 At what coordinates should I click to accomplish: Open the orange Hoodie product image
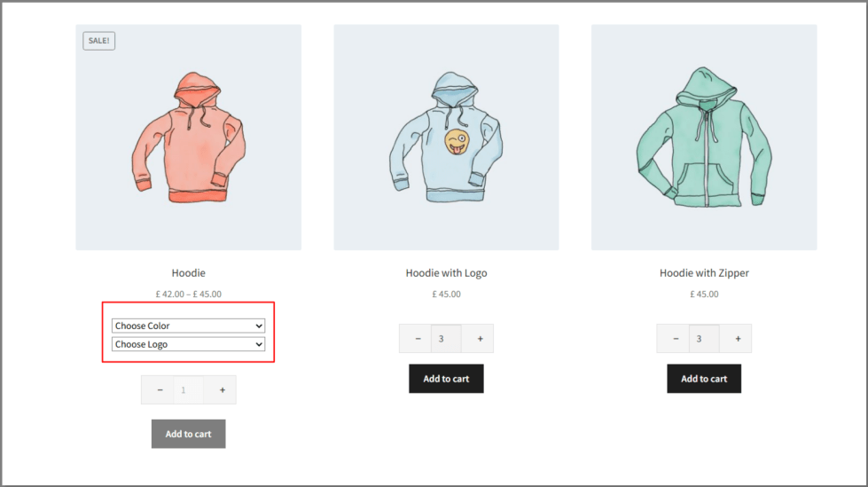point(189,137)
